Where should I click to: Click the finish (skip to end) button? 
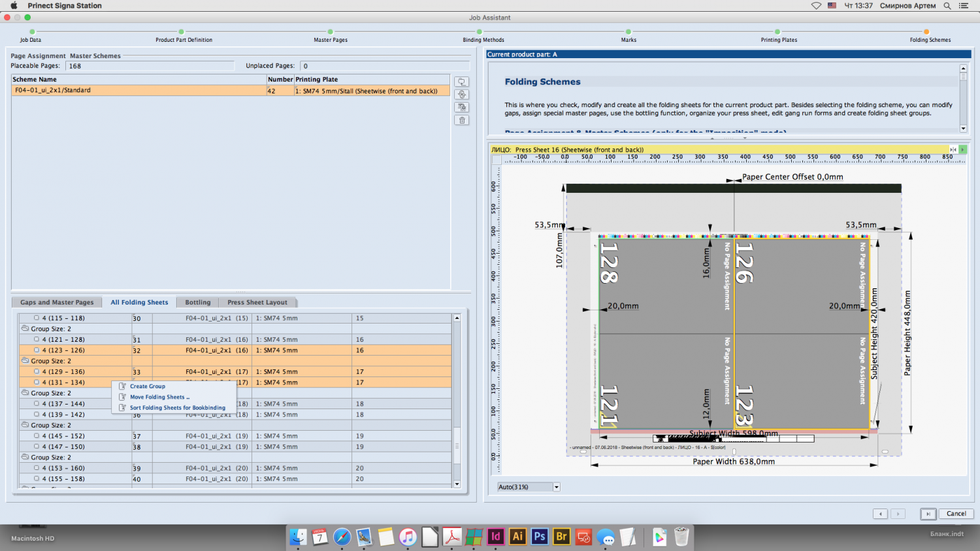pyautogui.click(x=928, y=514)
